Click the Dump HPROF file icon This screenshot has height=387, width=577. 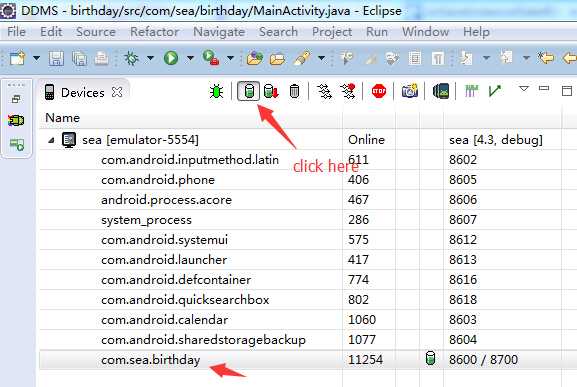(x=271, y=91)
